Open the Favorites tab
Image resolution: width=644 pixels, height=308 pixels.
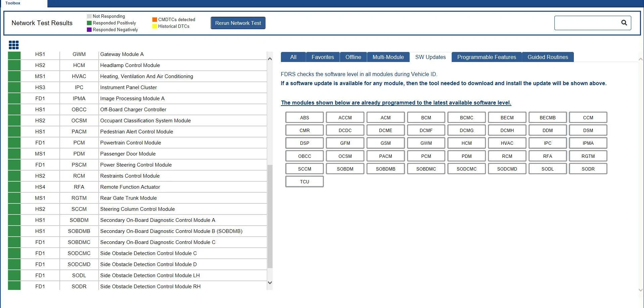tap(323, 57)
